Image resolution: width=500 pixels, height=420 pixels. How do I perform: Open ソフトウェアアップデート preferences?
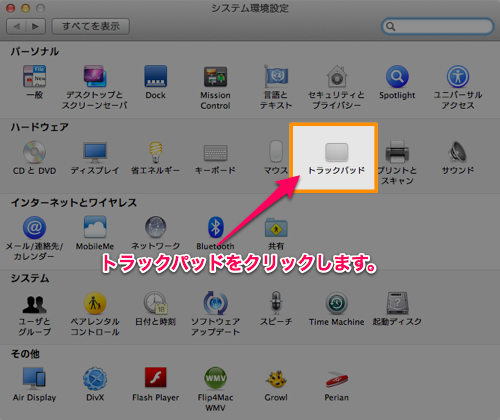click(215, 303)
